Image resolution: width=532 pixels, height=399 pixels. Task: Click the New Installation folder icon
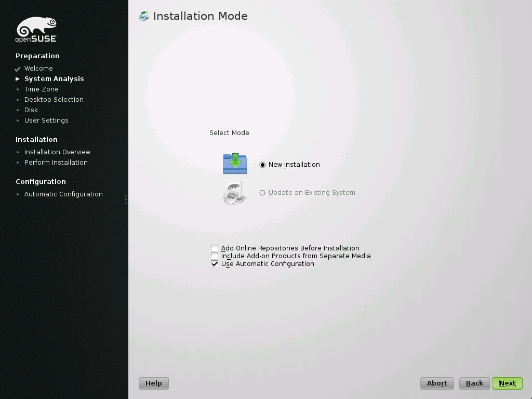[x=235, y=164]
